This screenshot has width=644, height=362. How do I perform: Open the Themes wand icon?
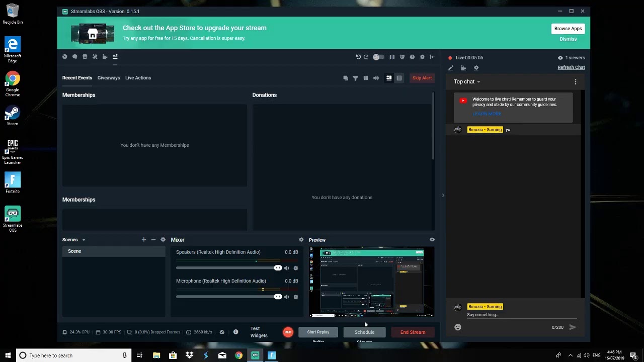coord(95,57)
